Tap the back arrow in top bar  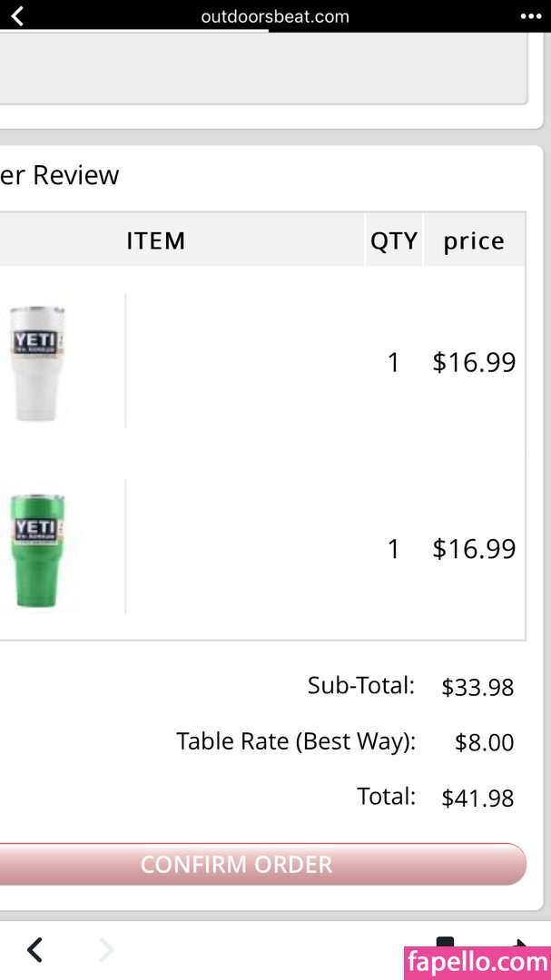coord(17,15)
